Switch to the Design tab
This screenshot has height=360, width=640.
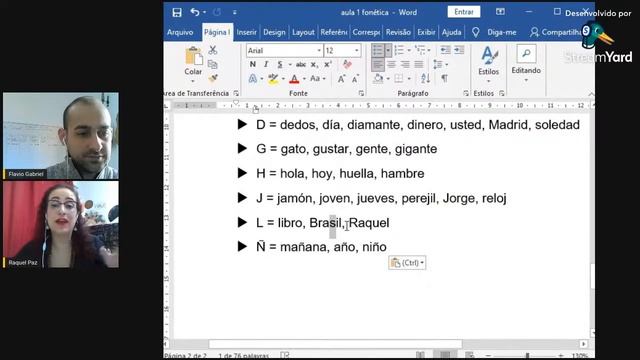pyautogui.click(x=274, y=32)
